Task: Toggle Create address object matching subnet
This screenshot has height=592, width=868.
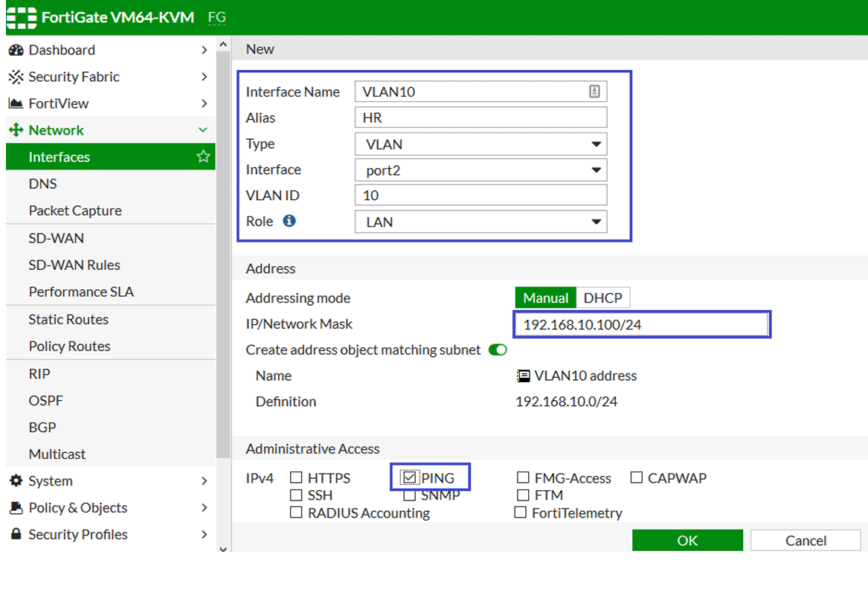Action: click(x=498, y=350)
